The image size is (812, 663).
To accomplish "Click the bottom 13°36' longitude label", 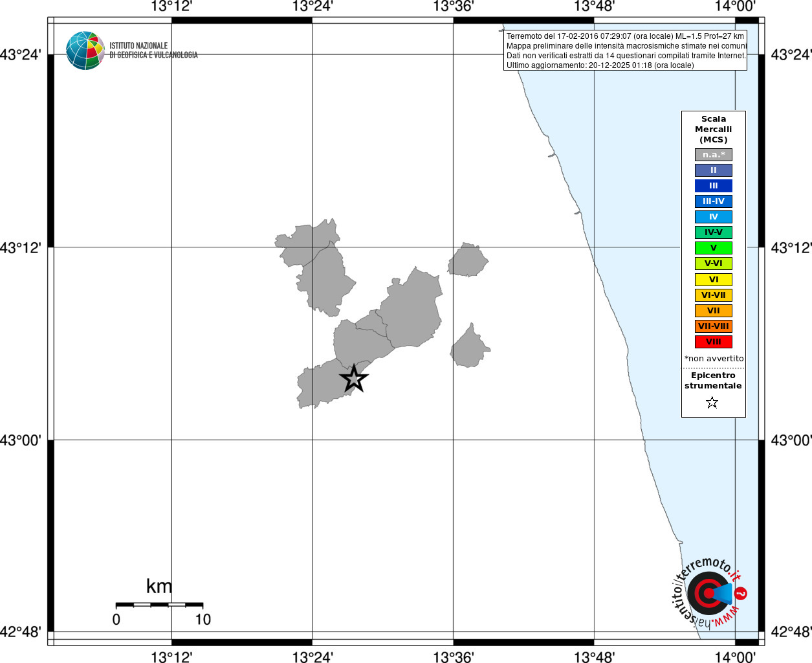I will pos(454,657).
